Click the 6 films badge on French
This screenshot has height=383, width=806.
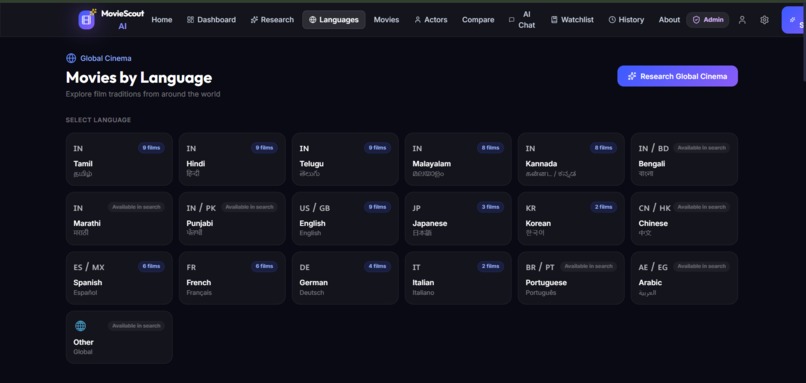(x=264, y=266)
